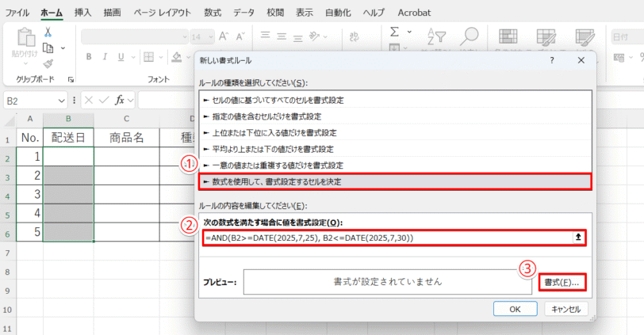This screenshot has width=644, height=335.
Task: Click the Sort and Filter icon
Action: point(436,36)
